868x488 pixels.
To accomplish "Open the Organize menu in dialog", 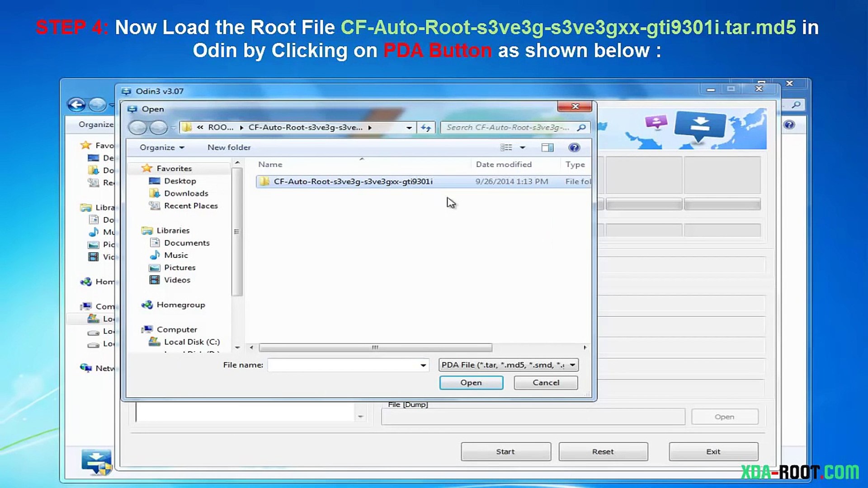I will click(x=161, y=148).
